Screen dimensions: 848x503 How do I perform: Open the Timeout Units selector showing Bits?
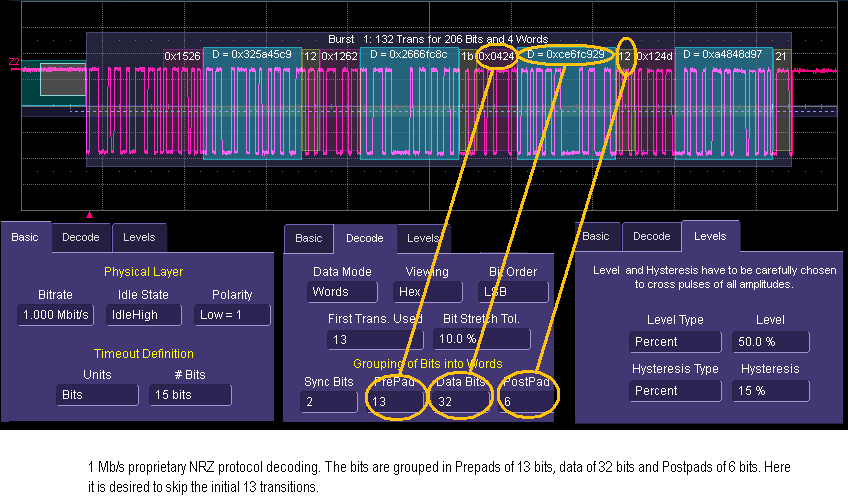[x=97, y=394]
